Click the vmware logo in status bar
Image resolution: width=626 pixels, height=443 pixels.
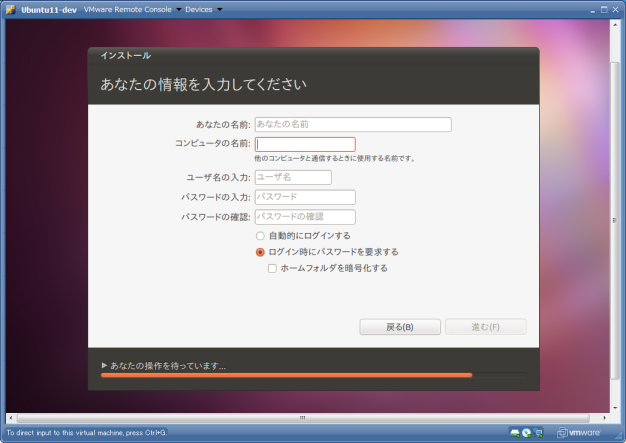(578, 433)
